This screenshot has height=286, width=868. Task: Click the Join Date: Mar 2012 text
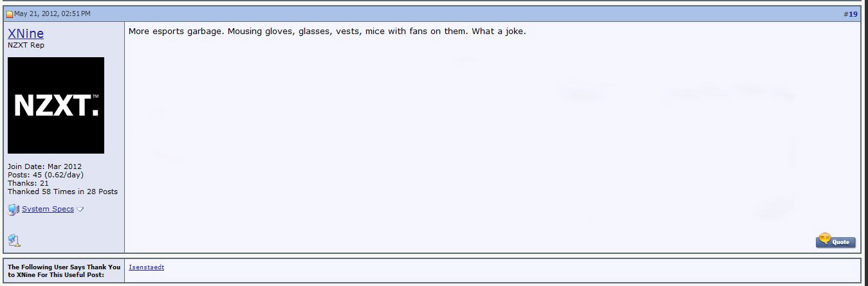click(44, 166)
